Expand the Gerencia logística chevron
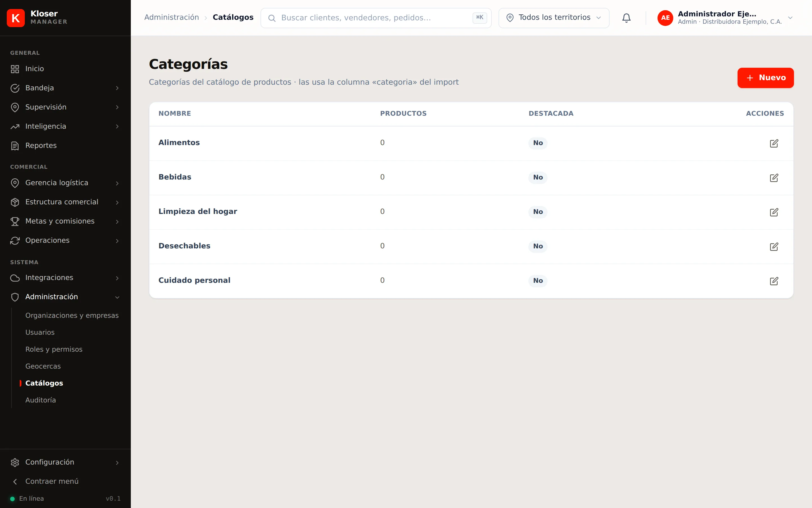The image size is (812, 508). coord(117,183)
